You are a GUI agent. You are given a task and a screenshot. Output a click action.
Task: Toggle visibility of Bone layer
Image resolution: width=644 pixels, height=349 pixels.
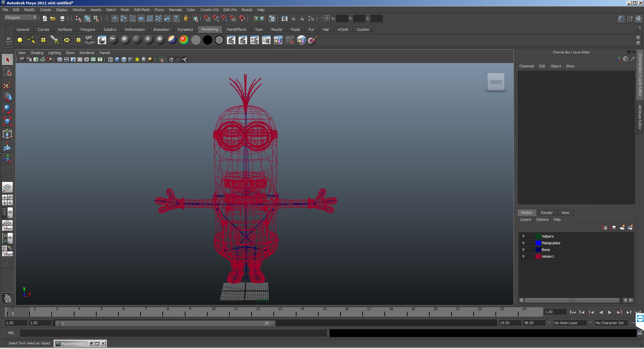pos(523,250)
